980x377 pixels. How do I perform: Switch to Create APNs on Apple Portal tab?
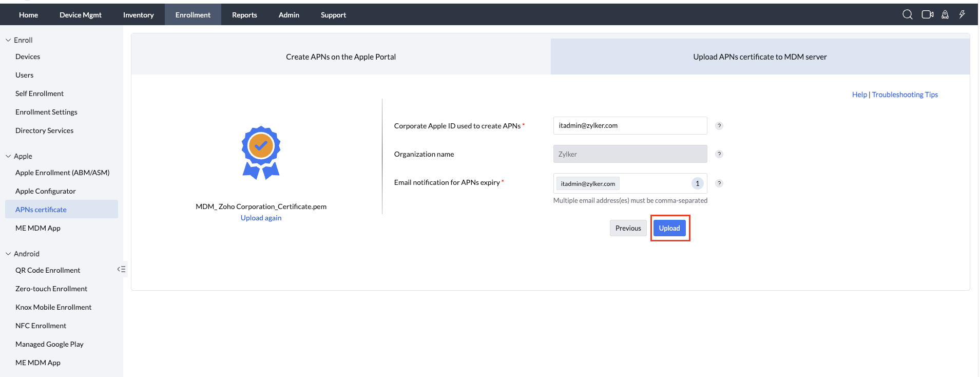(341, 57)
